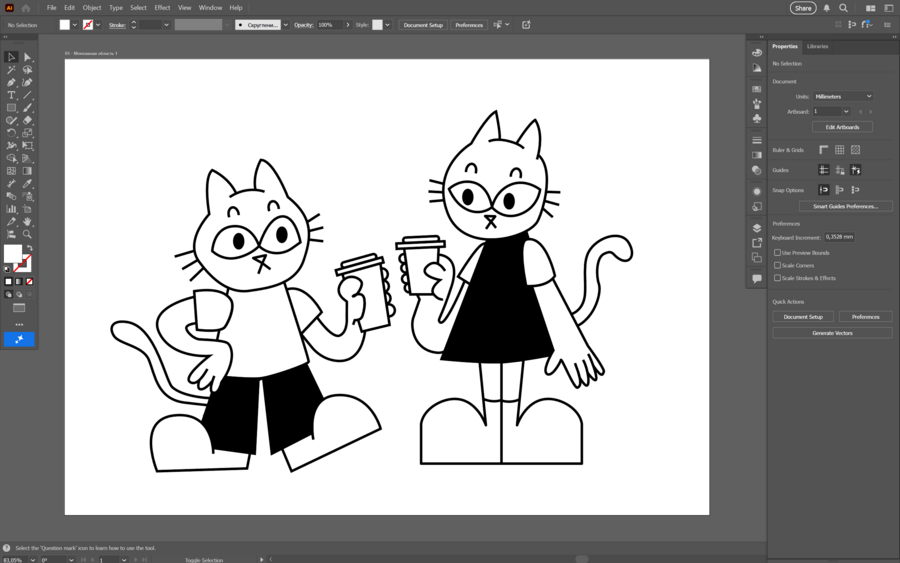
Task: Open the Comments panel icon
Action: (757, 279)
